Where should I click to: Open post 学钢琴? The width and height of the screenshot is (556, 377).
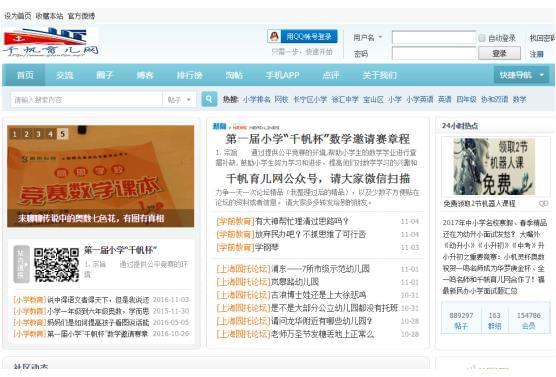point(267,247)
